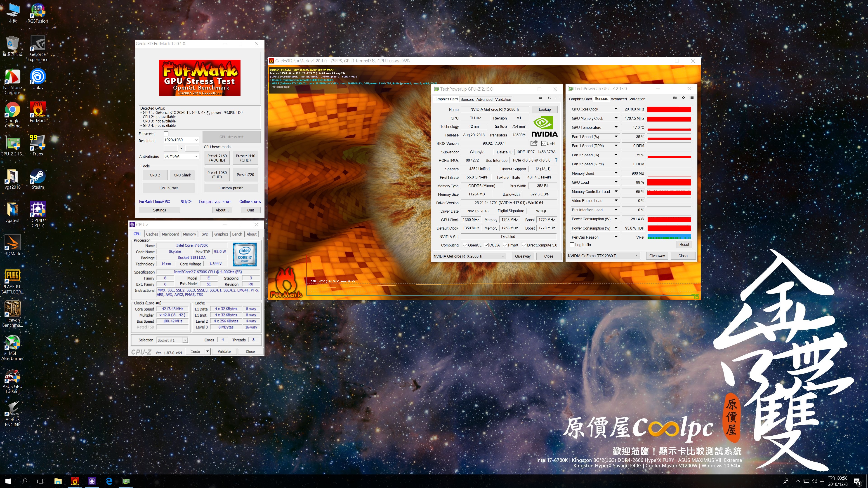Launch Uplay from the desktop
The width and height of the screenshot is (868, 488).
click(38, 79)
